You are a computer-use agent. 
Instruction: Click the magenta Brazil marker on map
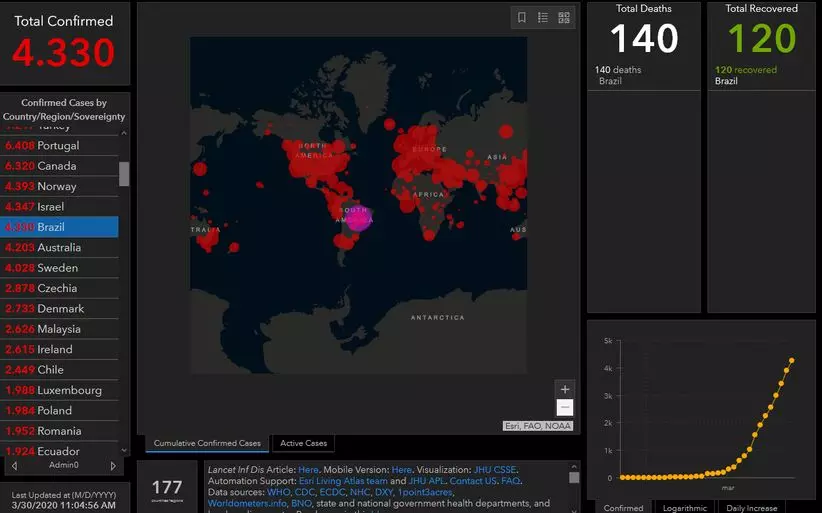pyautogui.click(x=358, y=218)
